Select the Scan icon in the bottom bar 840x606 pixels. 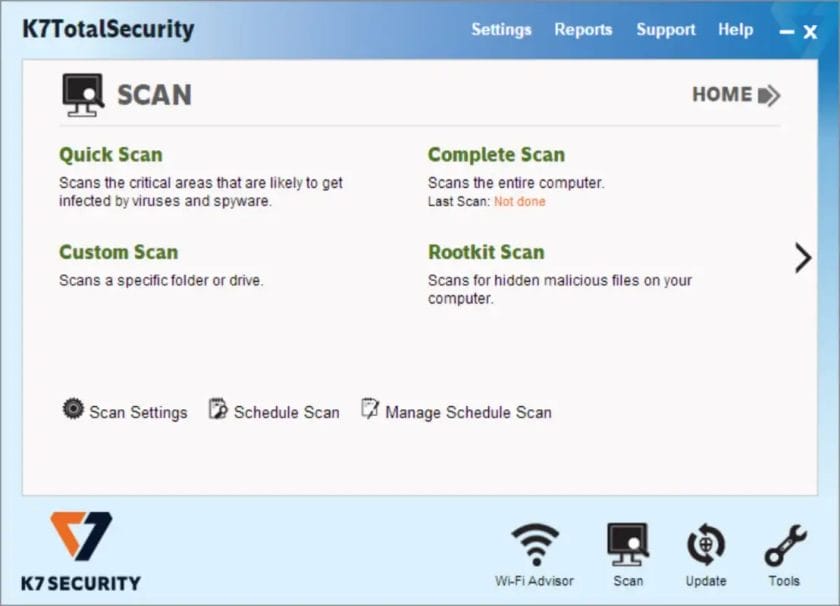pos(628,548)
